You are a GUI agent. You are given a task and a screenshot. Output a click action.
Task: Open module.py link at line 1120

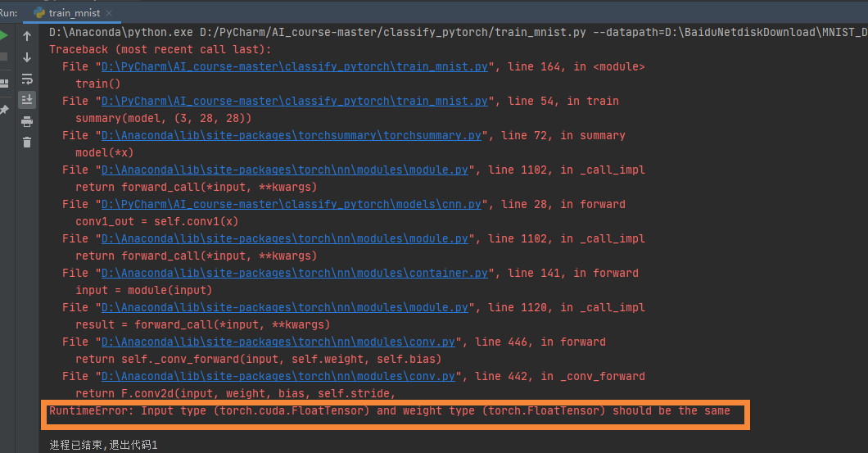[284, 307]
